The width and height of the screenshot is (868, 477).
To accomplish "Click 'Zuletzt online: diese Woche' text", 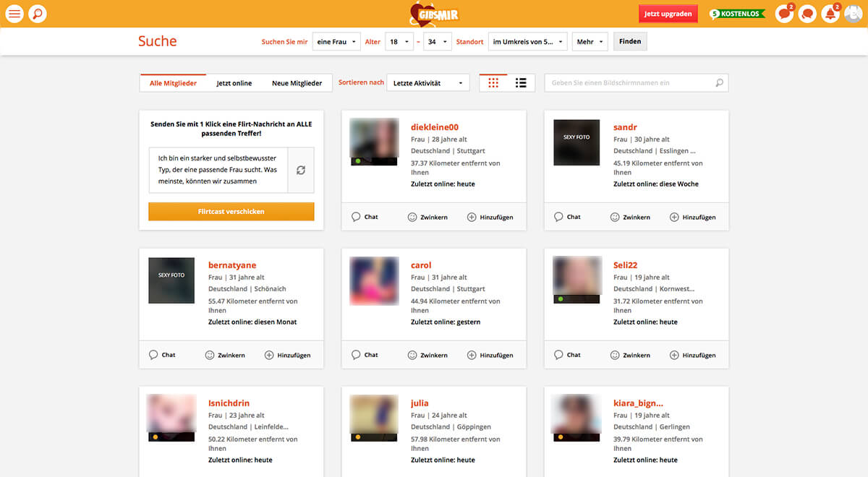I will click(656, 184).
